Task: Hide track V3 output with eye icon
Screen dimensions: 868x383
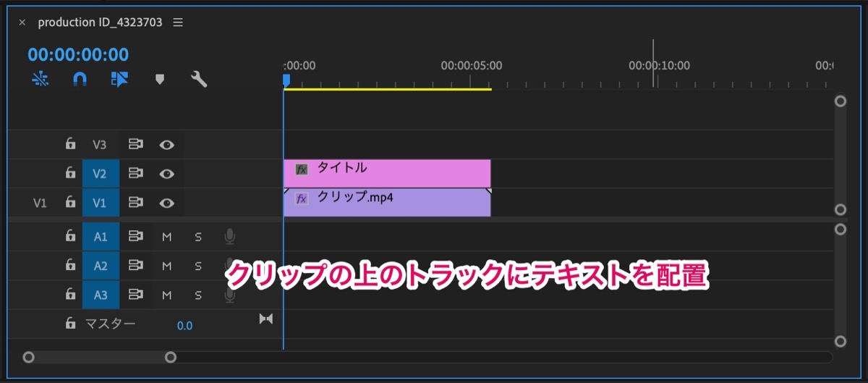Action: [167, 144]
